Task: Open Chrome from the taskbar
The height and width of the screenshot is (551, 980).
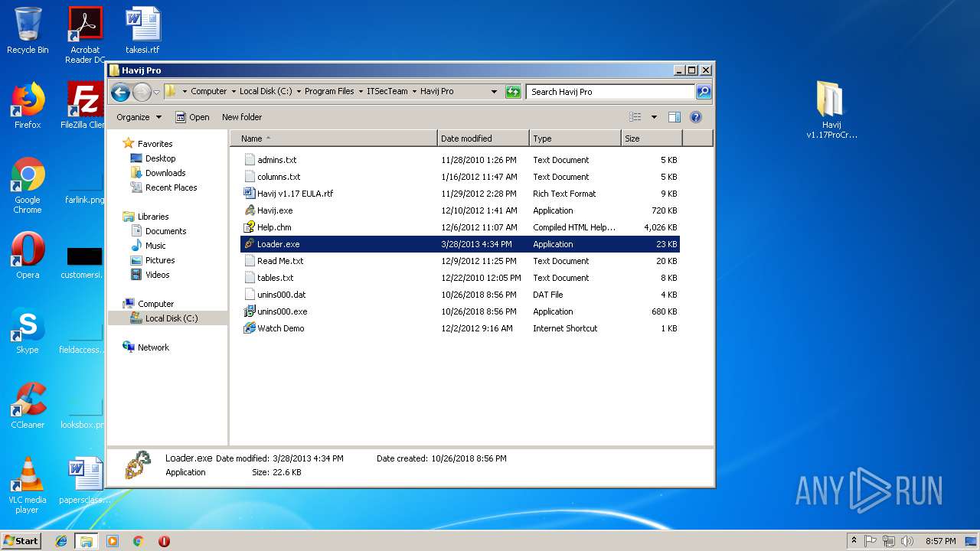Action: coord(138,541)
